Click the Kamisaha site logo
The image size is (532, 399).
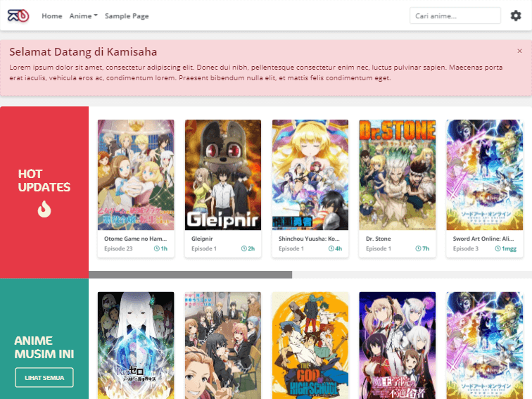point(18,15)
